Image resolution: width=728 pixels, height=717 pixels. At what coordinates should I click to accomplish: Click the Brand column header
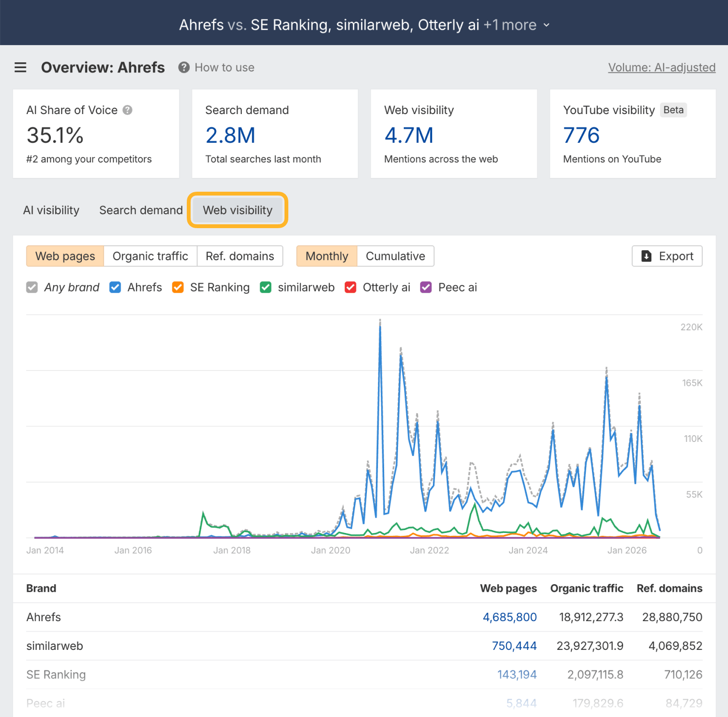[41, 588]
